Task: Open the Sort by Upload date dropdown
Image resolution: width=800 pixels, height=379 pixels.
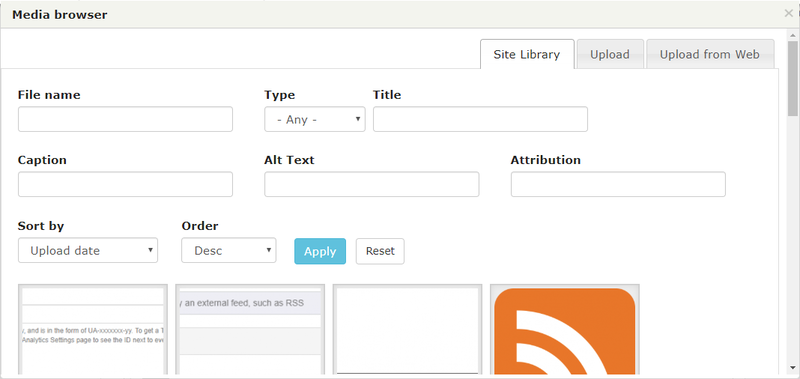Action: coord(88,250)
